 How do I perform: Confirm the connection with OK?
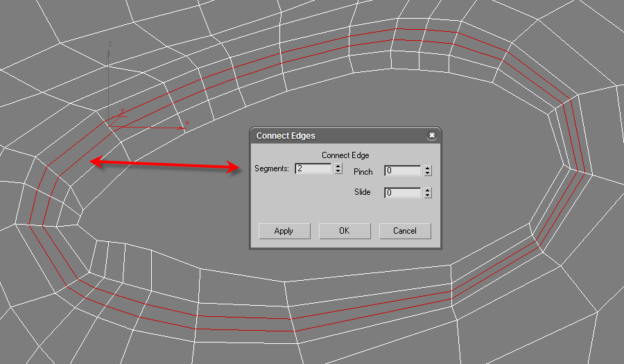[345, 231]
